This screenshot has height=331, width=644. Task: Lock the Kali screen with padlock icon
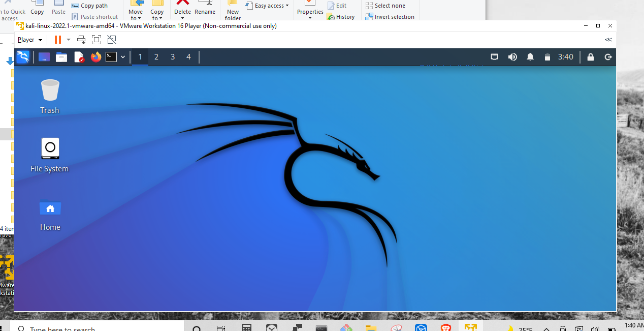[x=591, y=57]
